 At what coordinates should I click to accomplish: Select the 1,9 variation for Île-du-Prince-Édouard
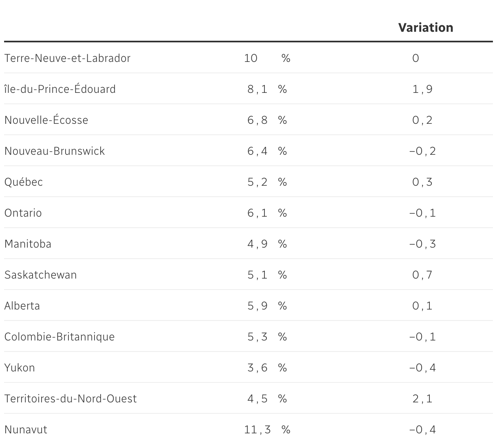point(422,89)
